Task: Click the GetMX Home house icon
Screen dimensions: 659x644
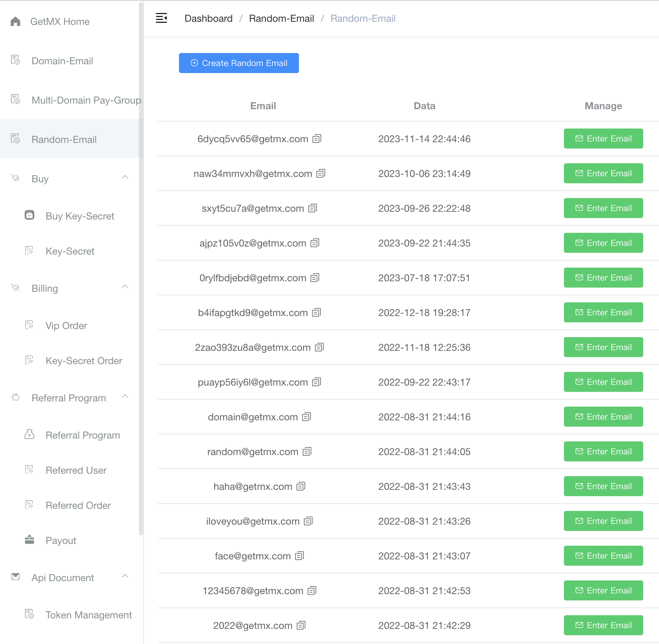Action: coord(15,21)
